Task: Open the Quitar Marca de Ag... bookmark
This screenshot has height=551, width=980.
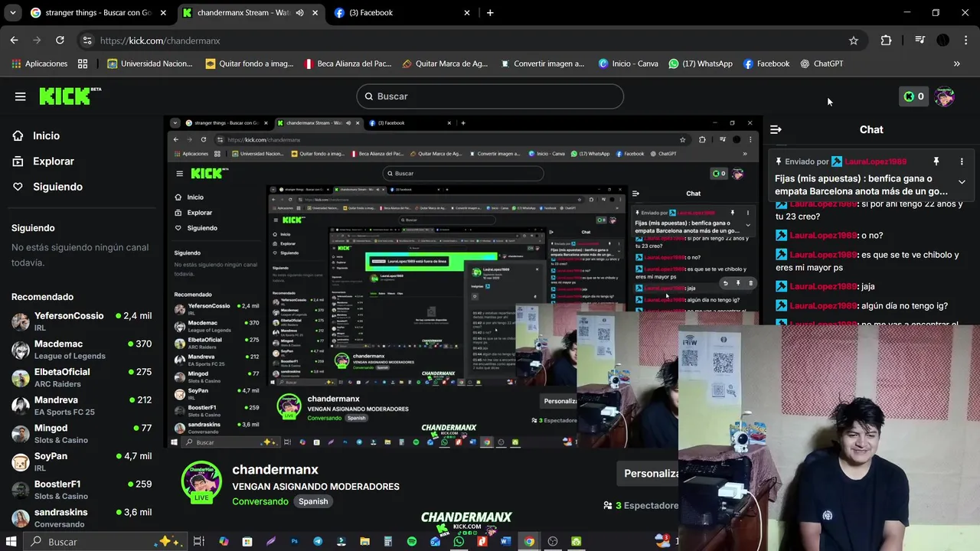Action: tap(445, 64)
